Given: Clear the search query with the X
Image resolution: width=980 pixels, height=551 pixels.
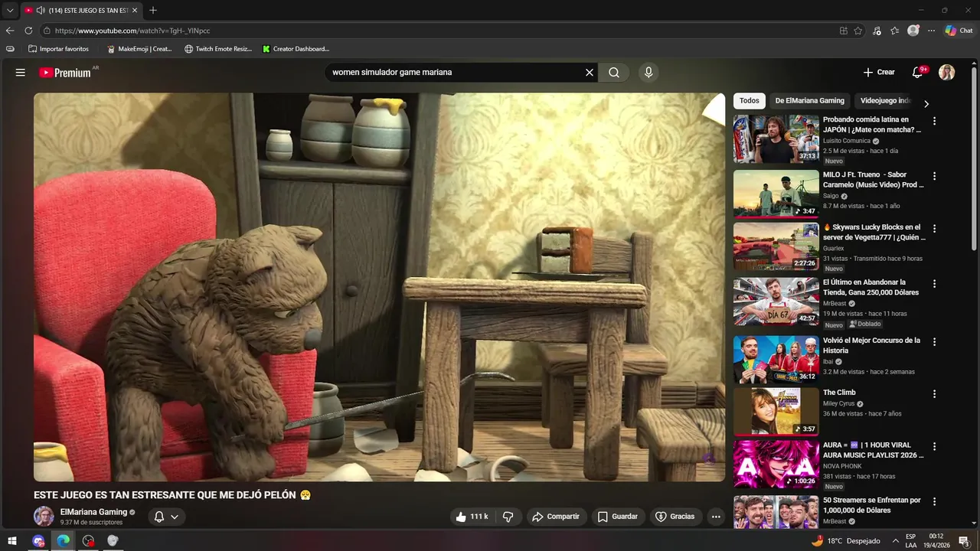Looking at the screenshot, I should [x=590, y=73].
